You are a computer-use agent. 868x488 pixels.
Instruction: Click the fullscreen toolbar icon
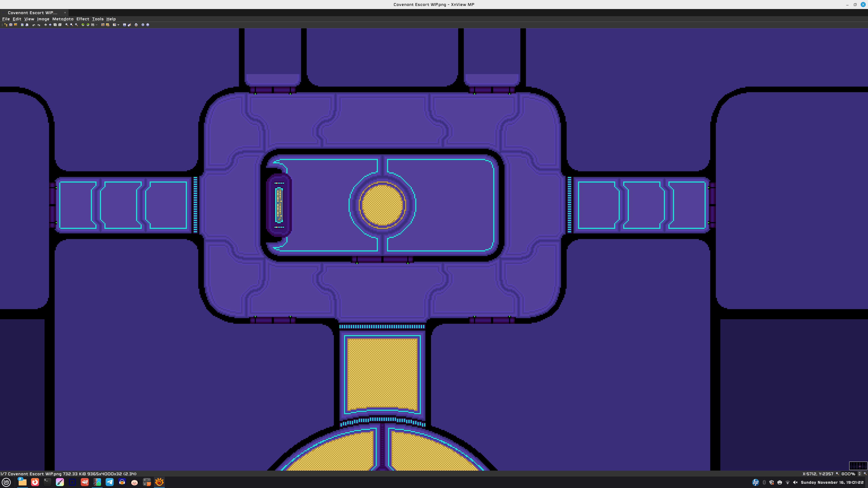pyautogui.click(x=11, y=25)
